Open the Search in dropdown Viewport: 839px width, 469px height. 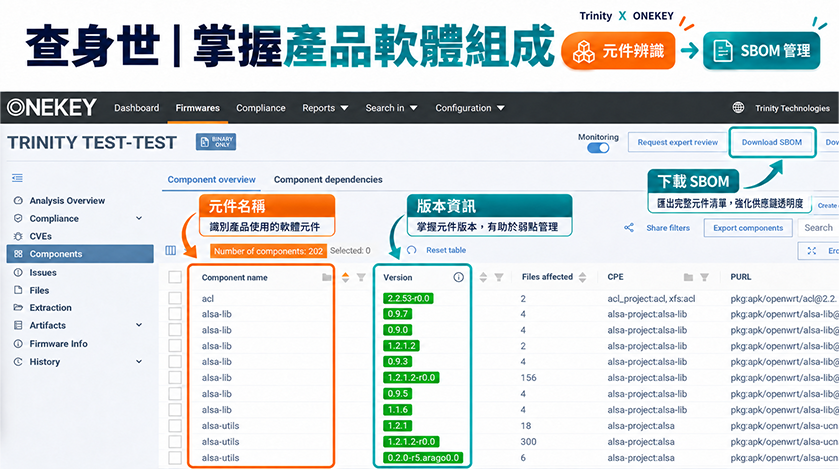tap(391, 107)
